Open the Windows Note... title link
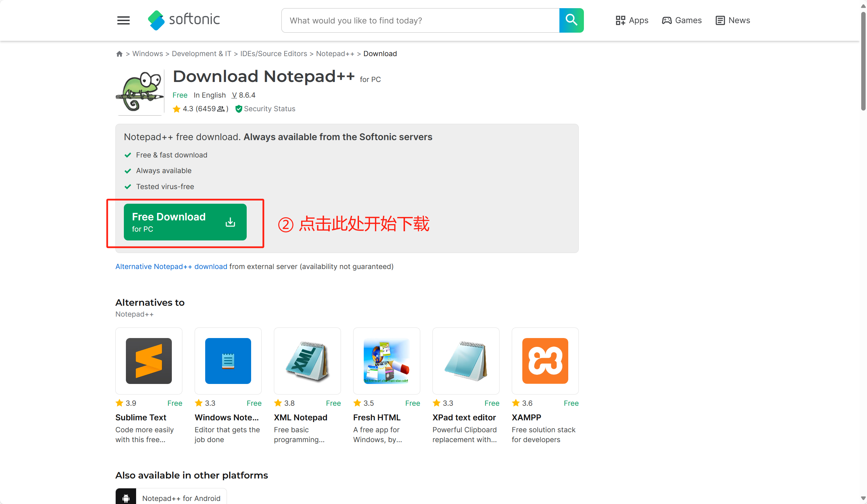 coord(227,417)
